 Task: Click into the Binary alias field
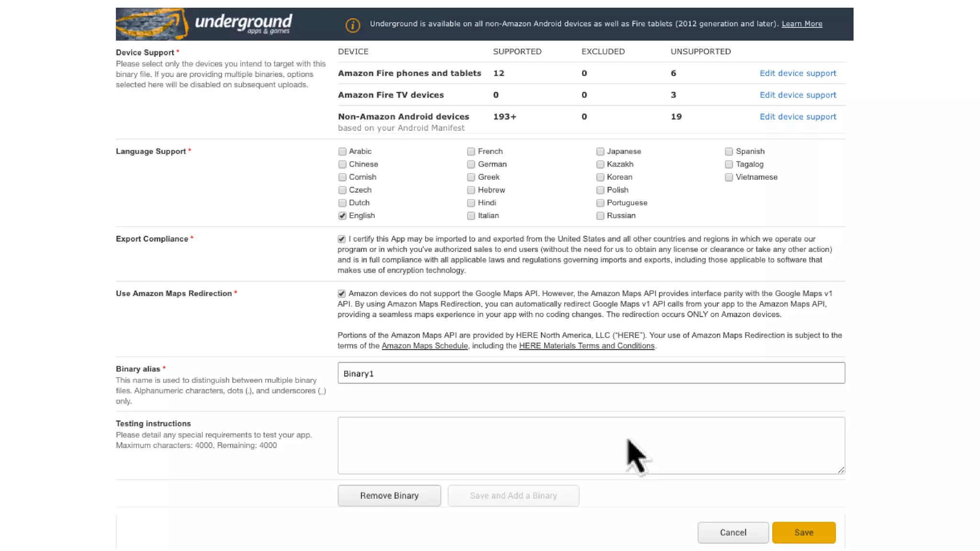click(591, 373)
